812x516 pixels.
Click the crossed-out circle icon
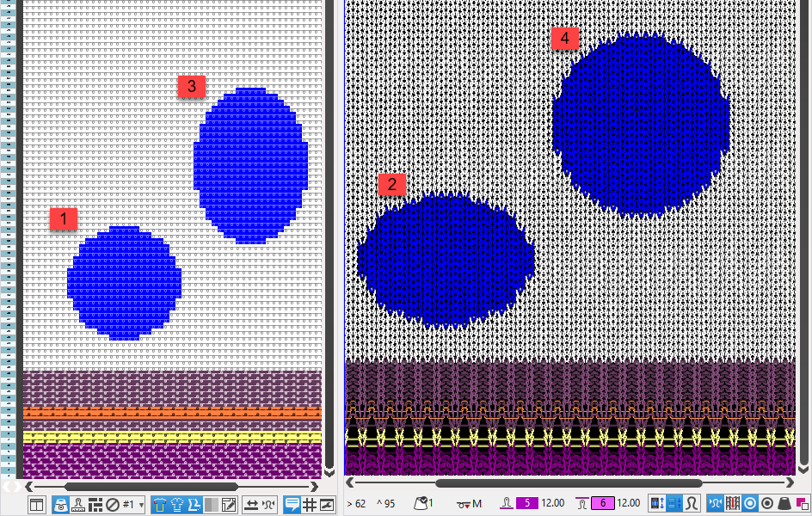click(112, 505)
